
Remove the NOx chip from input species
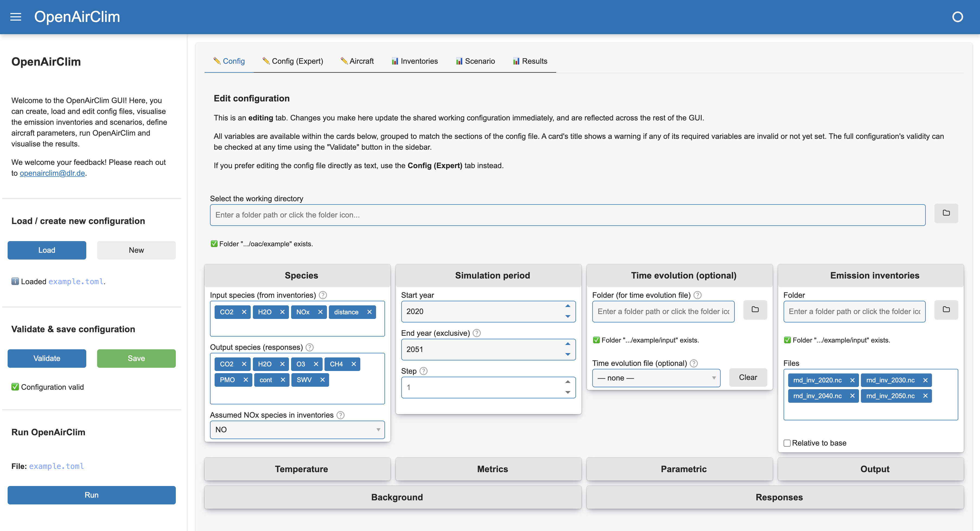[320, 312]
